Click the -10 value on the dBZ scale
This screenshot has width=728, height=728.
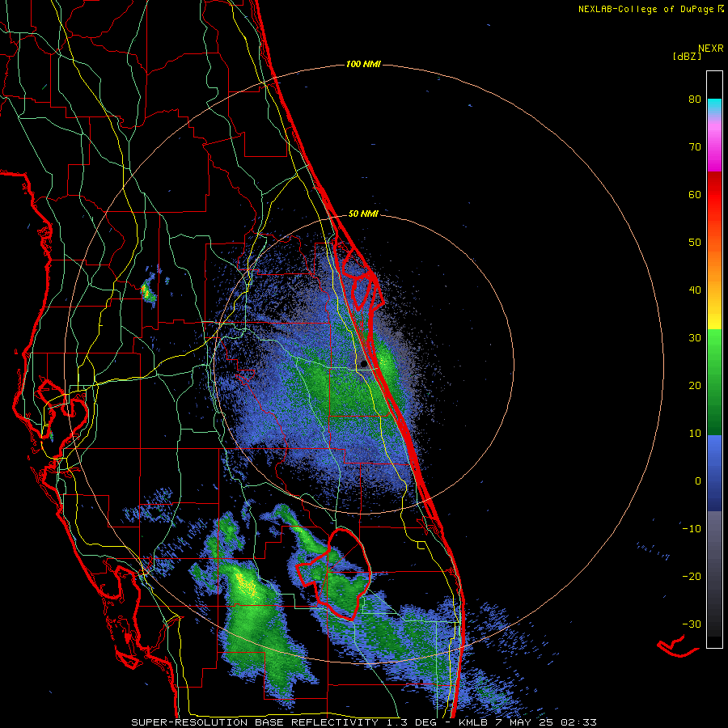(692, 529)
